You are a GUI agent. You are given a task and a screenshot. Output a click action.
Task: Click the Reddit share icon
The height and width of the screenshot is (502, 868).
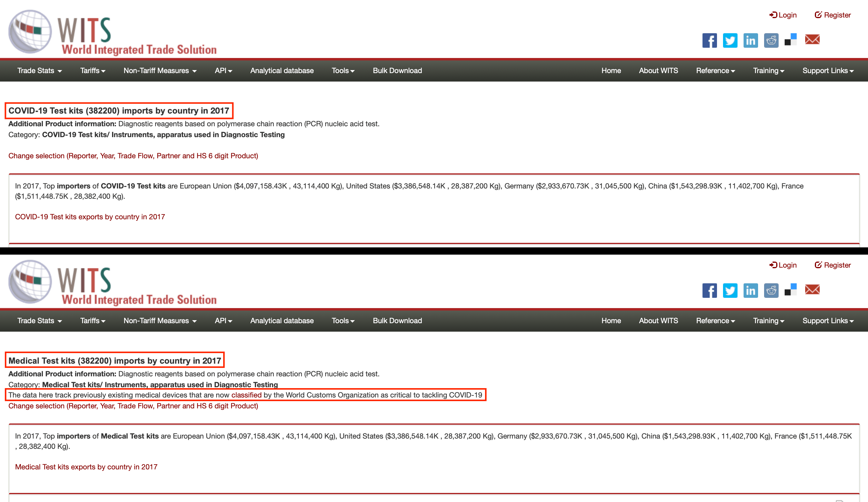(771, 40)
